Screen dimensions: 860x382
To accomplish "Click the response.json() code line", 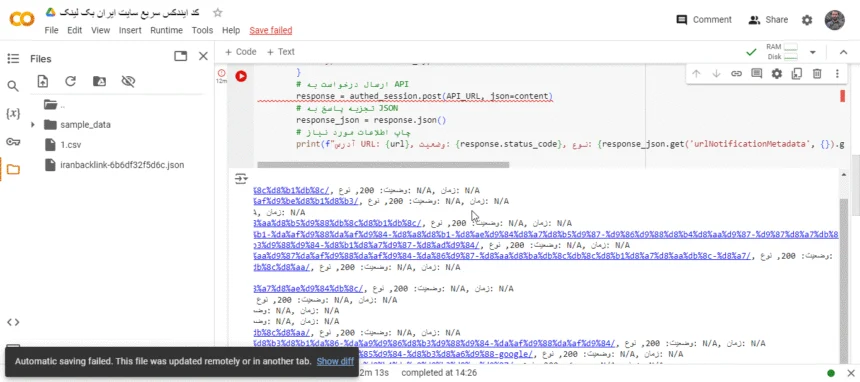I will (x=371, y=120).
